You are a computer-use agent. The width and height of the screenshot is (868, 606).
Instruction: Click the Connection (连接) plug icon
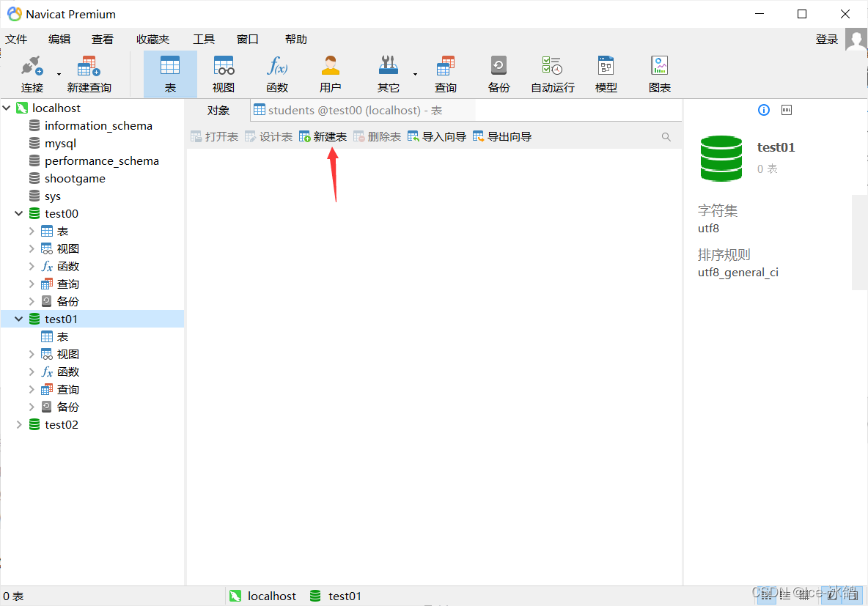32,67
